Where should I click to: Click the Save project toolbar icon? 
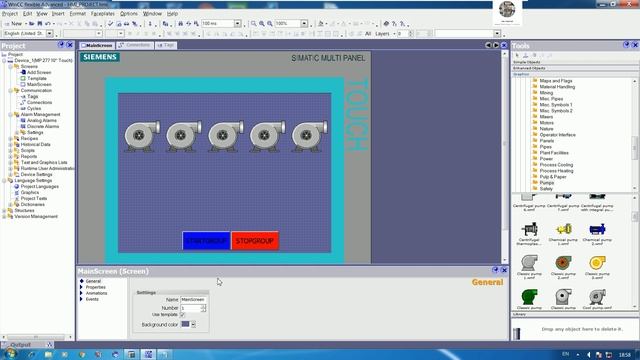(40, 24)
